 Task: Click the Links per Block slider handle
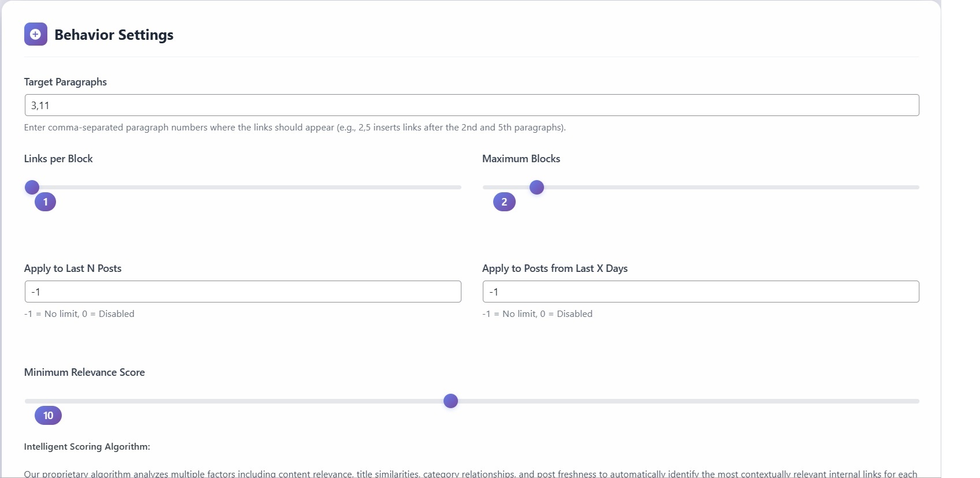point(32,187)
